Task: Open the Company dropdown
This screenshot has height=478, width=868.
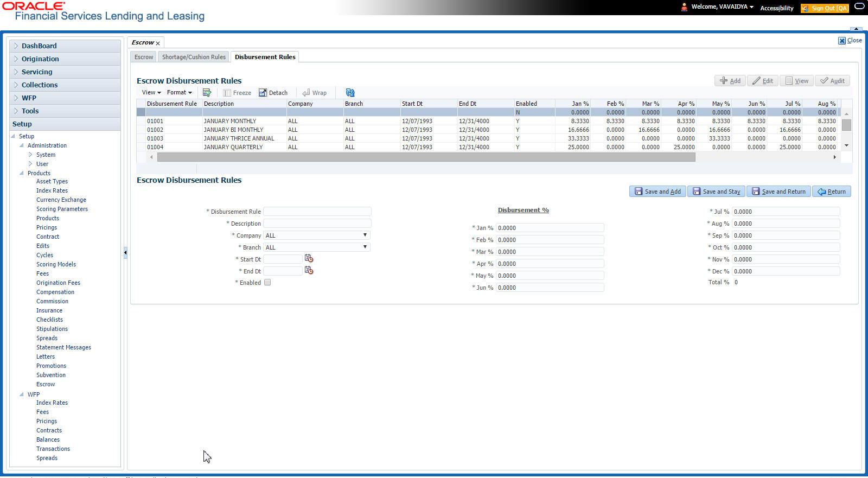Action: 317,235
